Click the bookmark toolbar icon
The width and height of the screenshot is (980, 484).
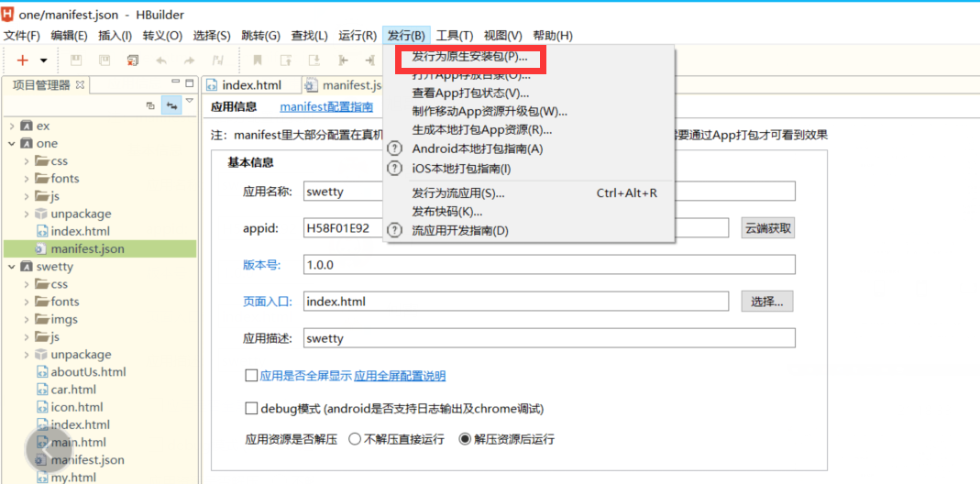tap(257, 60)
